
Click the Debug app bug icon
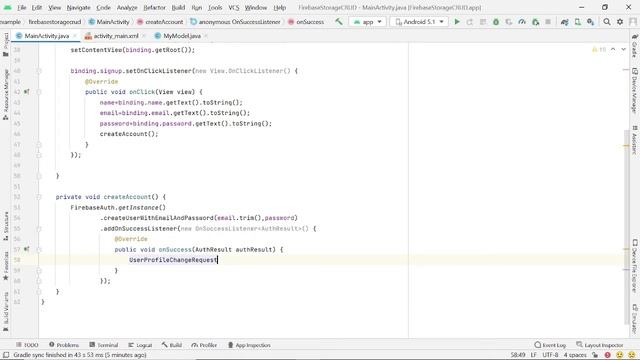tap(496, 22)
